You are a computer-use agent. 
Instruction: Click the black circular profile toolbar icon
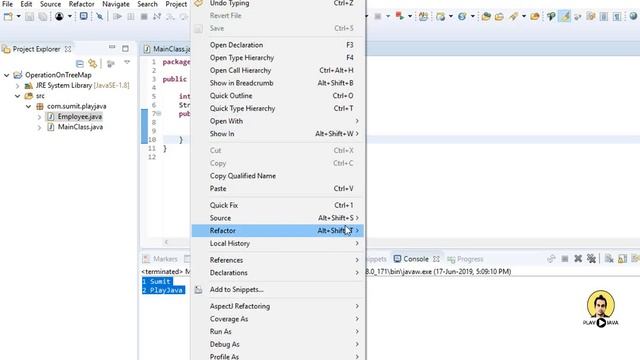[59, 17]
